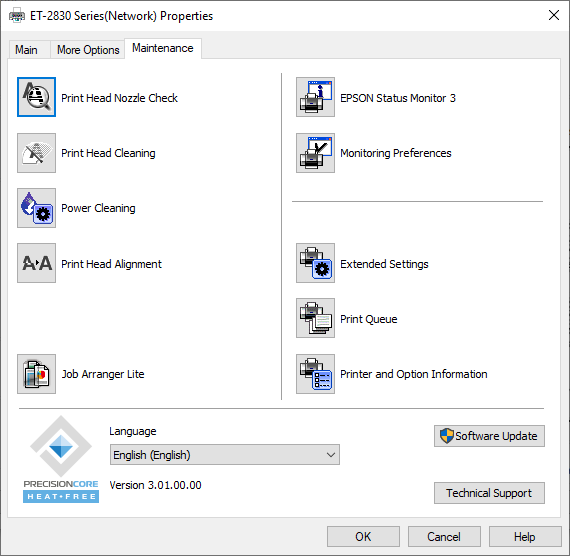This screenshot has width=570, height=556.
Task: Launch EPSON Status Monitor 3 icon
Action: click(x=315, y=97)
